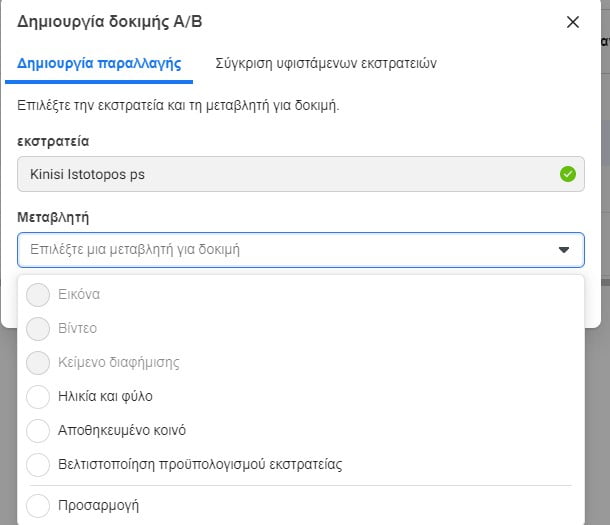
Task: Click the Εικόνα label text
Action: [x=79, y=295]
